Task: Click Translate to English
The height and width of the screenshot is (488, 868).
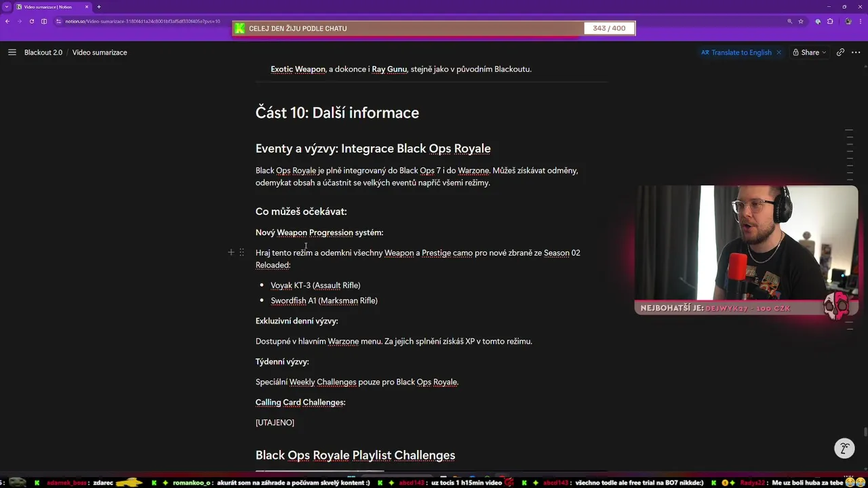Action: [736, 52]
